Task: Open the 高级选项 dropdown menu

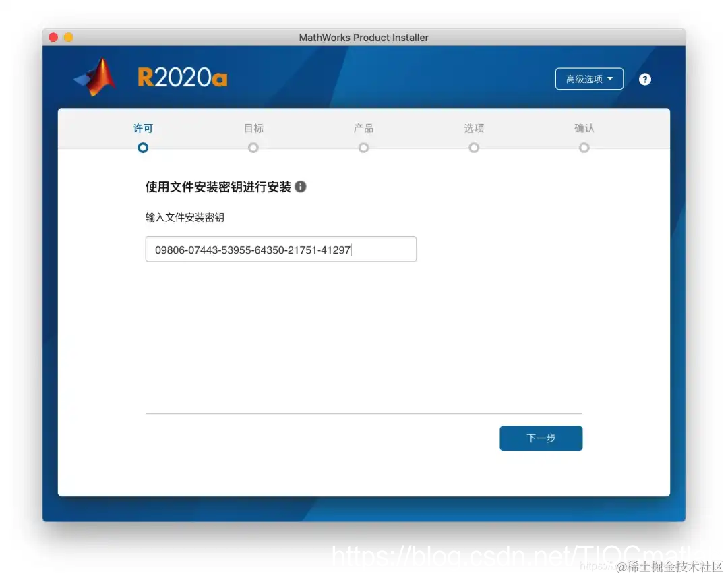Action: click(x=589, y=79)
